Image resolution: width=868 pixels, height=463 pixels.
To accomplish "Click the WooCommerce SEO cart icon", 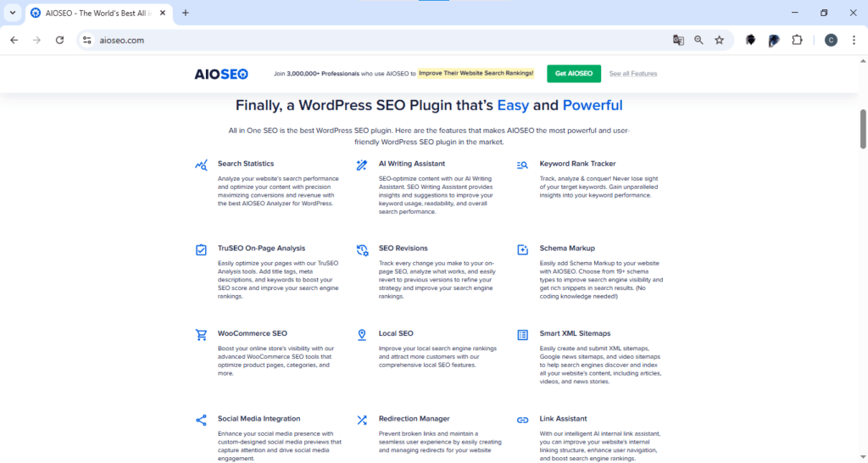I will point(201,335).
